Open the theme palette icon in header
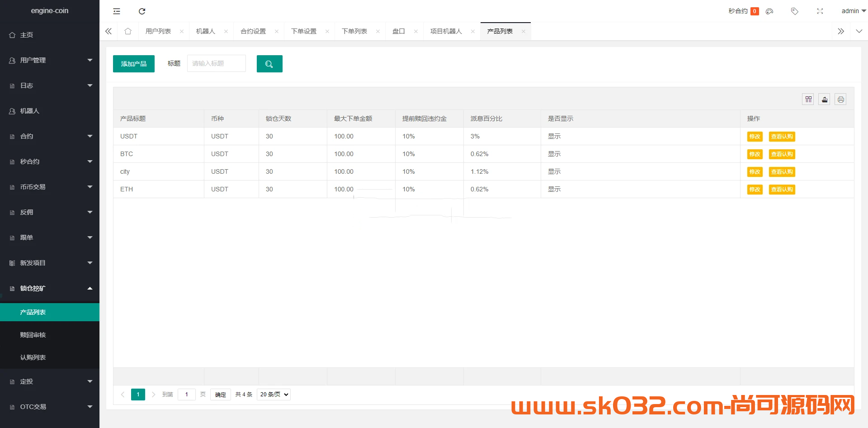The height and width of the screenshot is (428, 868). click(769, 11)
